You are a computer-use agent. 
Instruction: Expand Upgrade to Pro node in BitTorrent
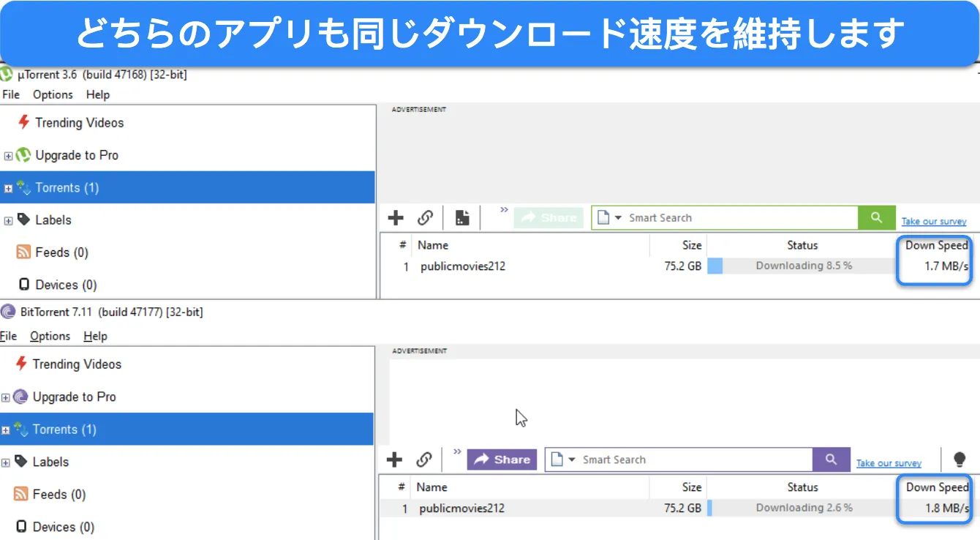coord(5,397)
